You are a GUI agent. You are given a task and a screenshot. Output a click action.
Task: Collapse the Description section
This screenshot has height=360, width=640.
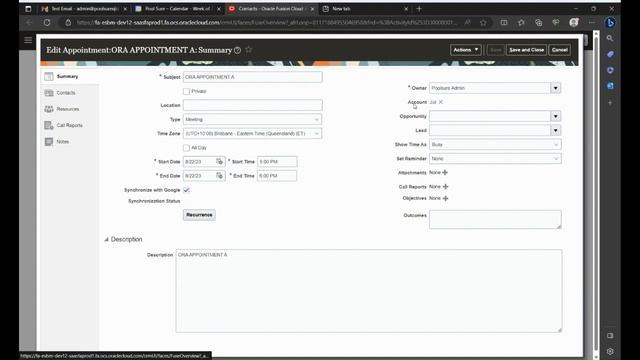coord(107,240)
